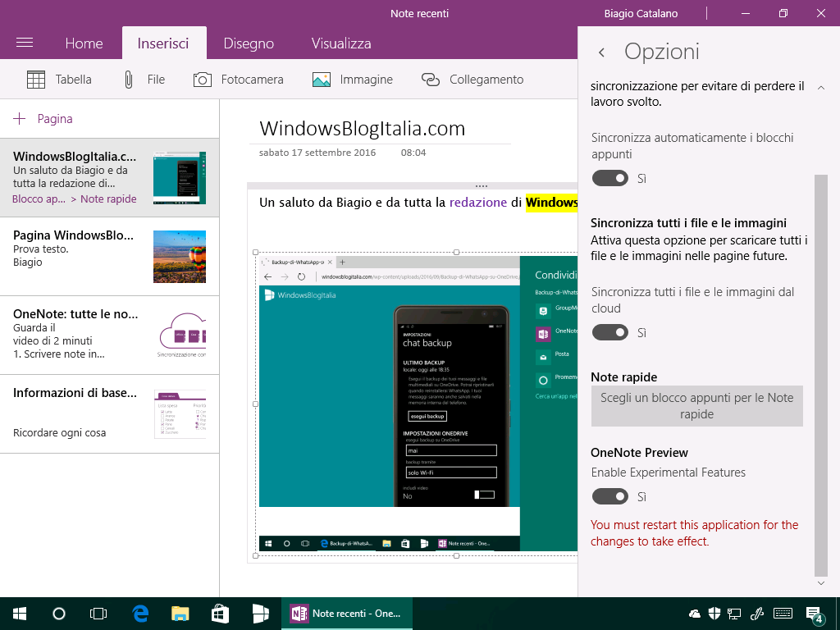The height and width of the screenshot is (630, 840).
Task: Add a new page with + Pagina
Action: [43, 118]
